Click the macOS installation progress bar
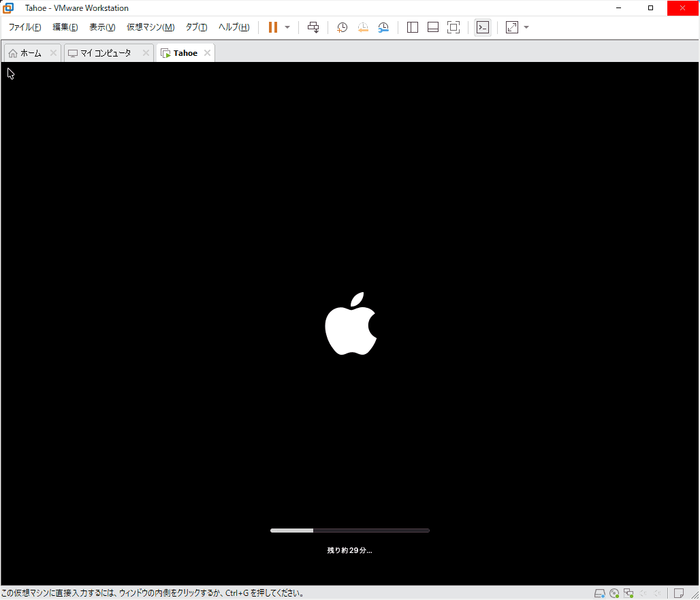 pos(349,530)
